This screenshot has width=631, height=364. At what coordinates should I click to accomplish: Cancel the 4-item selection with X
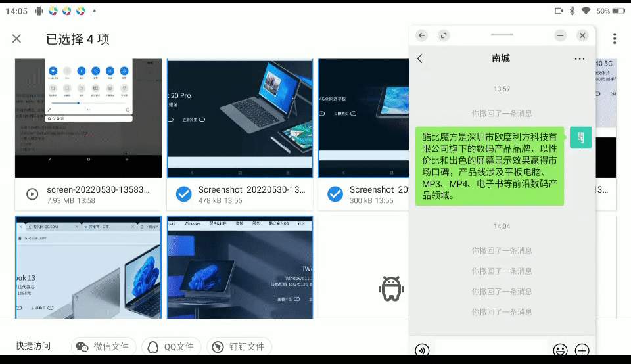click(17, 39)
